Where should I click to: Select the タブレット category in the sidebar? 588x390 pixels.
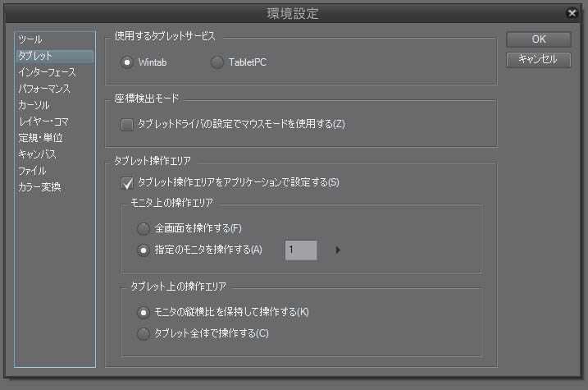coord(55,56)
